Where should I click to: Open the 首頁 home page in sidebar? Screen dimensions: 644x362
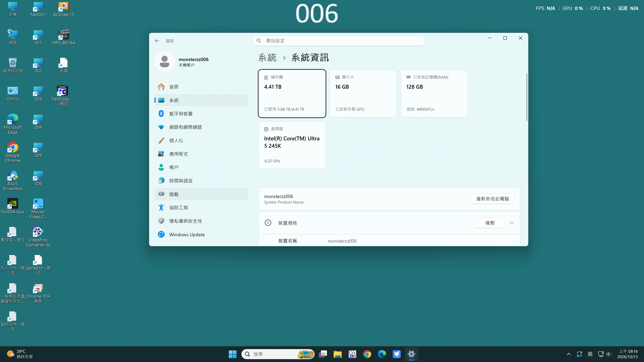pyautogui.click(x=201, y=87)
